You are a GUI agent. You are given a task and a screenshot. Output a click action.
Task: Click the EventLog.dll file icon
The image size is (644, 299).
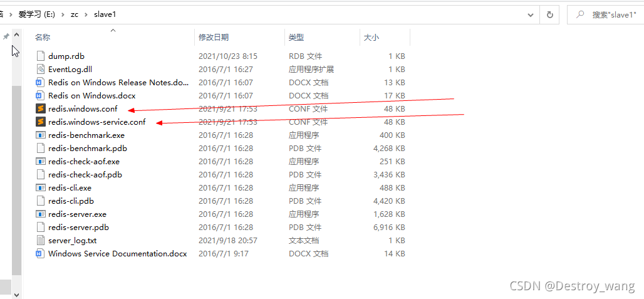[40, 70]
